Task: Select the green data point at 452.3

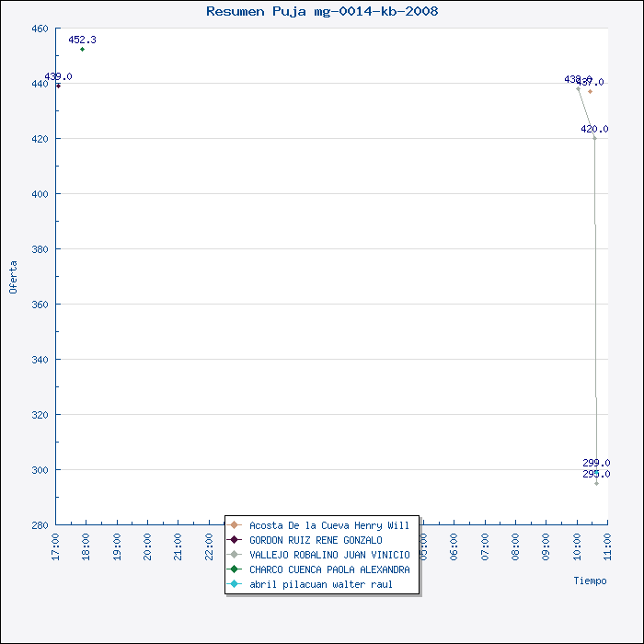Action: point(82,49)
